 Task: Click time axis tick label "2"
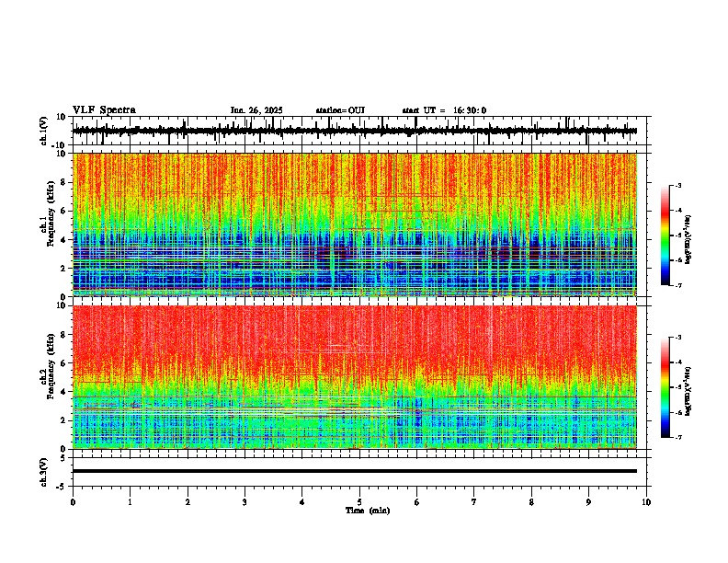[188, 502]
